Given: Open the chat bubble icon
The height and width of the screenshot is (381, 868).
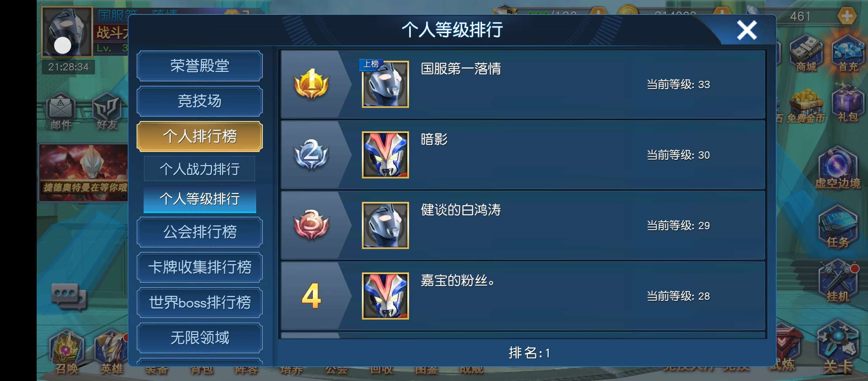Looking at the screenshot, I should click(69, 296).
